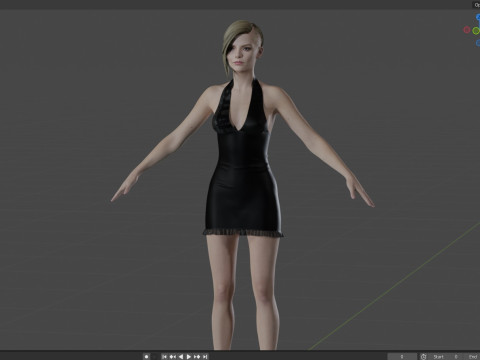The image size is (480, 360).
Task: Click the blue negative Z axis gizmo circle
Action: [478, 43]
